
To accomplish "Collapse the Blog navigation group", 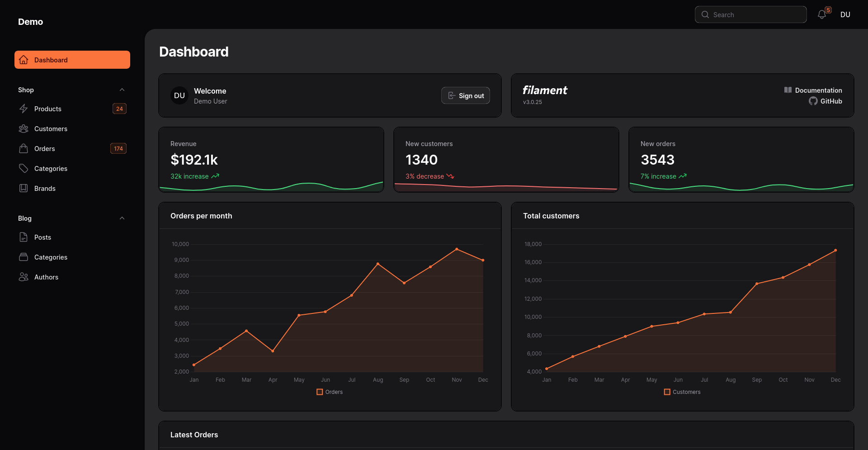I will 122,218.
